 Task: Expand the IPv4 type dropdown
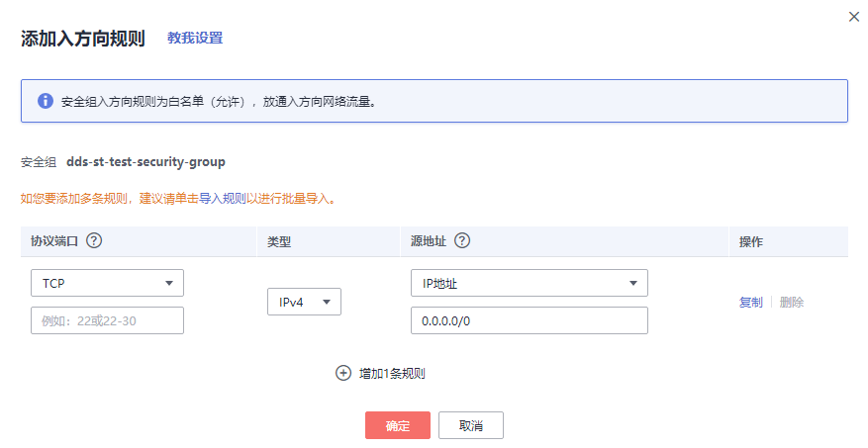click(304, 302)
